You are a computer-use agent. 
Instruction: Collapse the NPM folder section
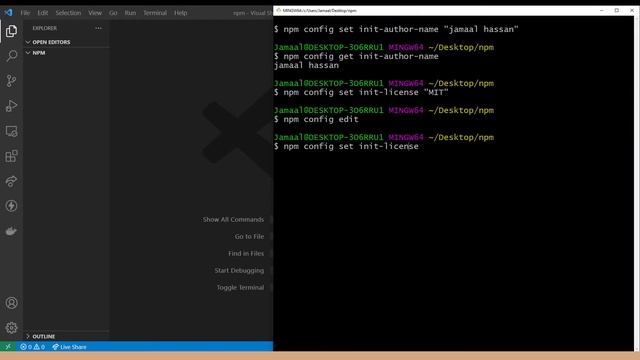coord(36,53)
